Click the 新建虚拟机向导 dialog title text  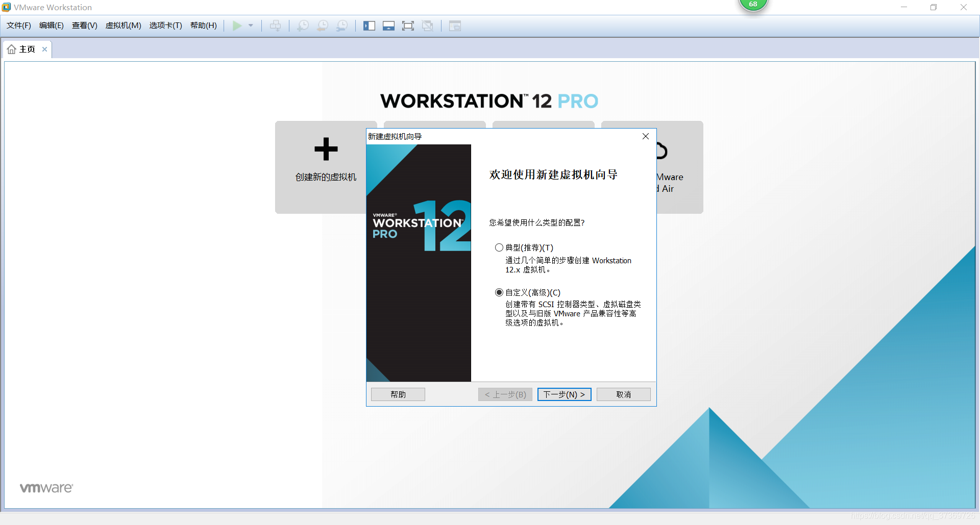point(395,136)
